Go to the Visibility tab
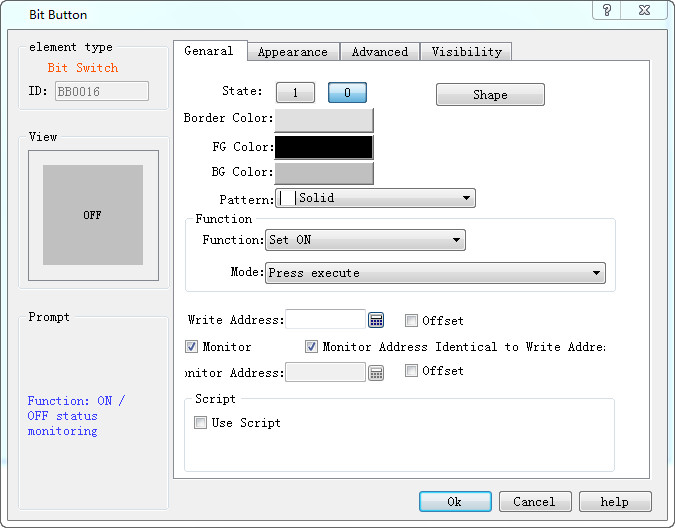Screen dimensions: 675x528 click(466, 52)
